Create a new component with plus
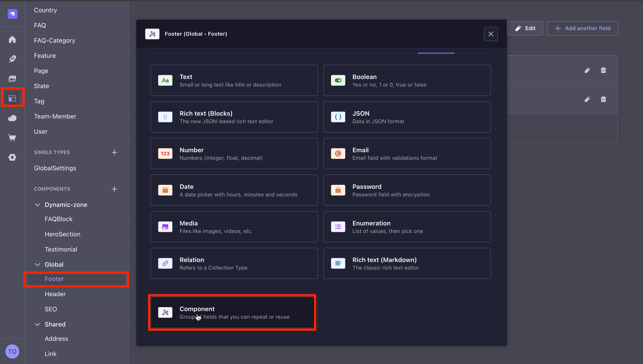The width and height of the screenshot is (643, 364). [114, 189]
